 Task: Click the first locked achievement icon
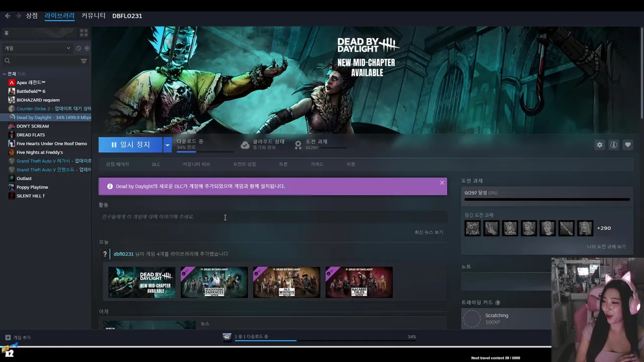click(x=472, y=228)
